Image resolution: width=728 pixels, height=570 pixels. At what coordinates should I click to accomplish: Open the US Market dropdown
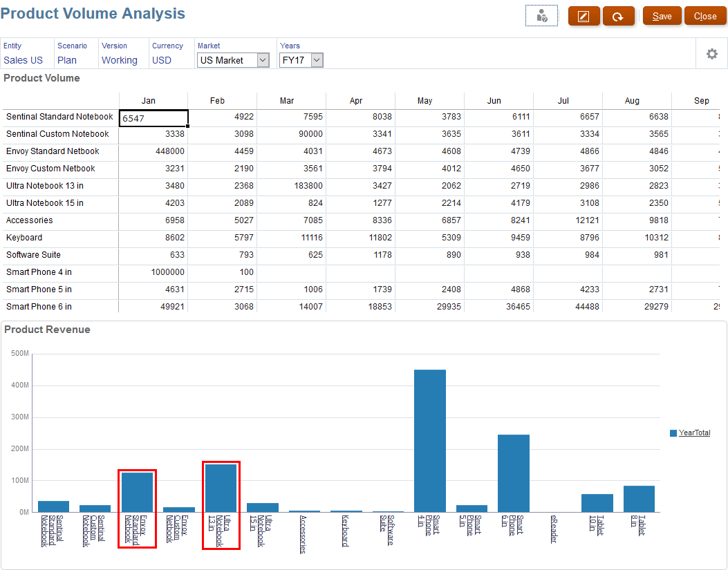pos(232,60)
